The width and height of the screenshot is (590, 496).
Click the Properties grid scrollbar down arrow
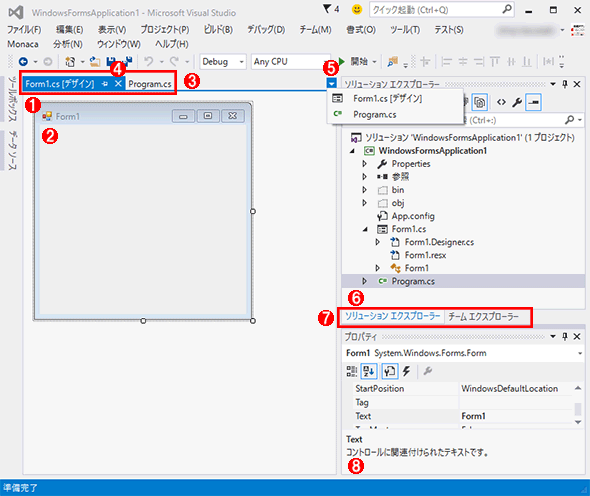[x=578, y=422]
